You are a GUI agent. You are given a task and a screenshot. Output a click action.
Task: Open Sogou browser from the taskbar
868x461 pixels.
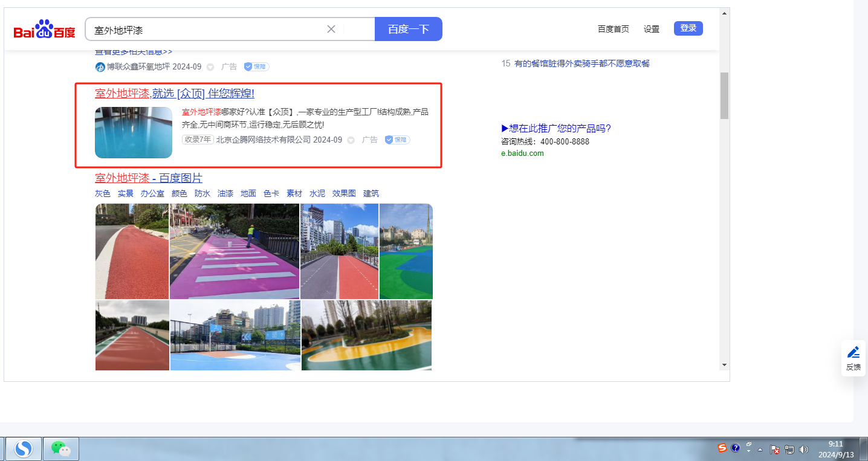[24, 448]
